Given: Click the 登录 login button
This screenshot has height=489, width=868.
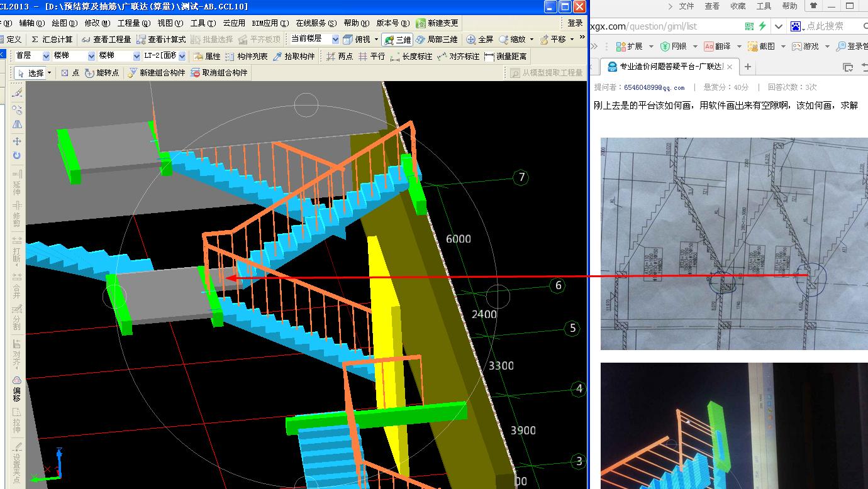Looking at the screenshot, I should [x=575, y=23].
